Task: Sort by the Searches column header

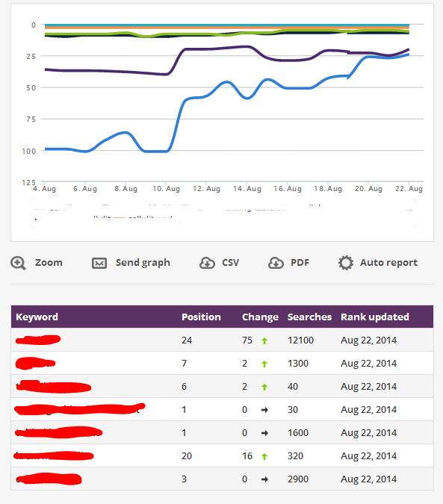Action: pyautogui.click(x=309, y=317)
